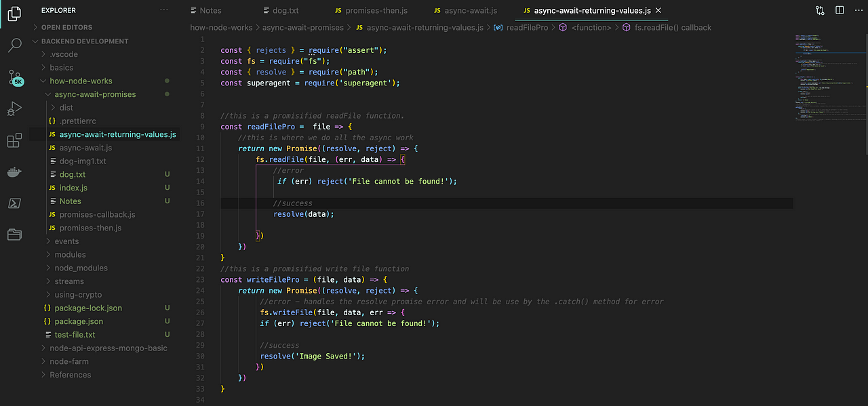Click "require('superagent')" on line 5
The width and height of the screenshot is (868, 406).
pos(348,83)
